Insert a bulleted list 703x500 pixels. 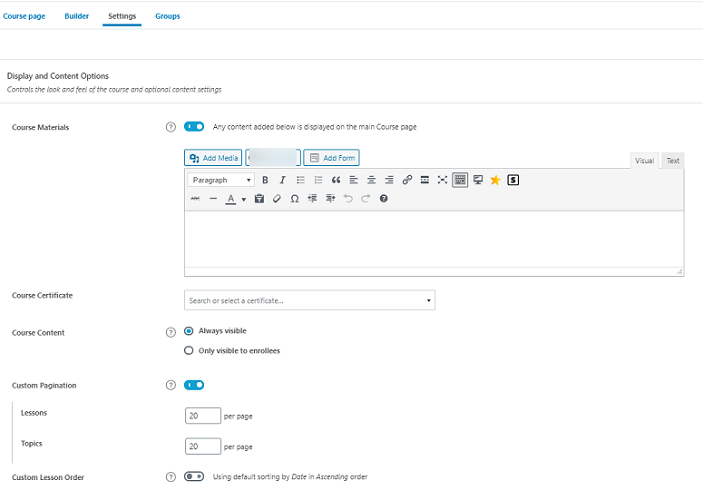tap(300, 180)
